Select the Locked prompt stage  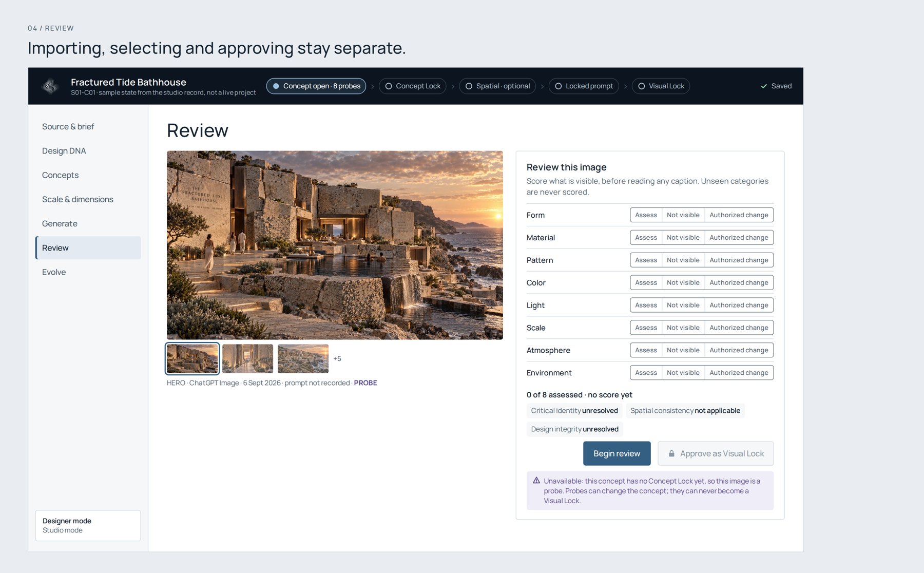pyautogui.click(x=584, y=86)
